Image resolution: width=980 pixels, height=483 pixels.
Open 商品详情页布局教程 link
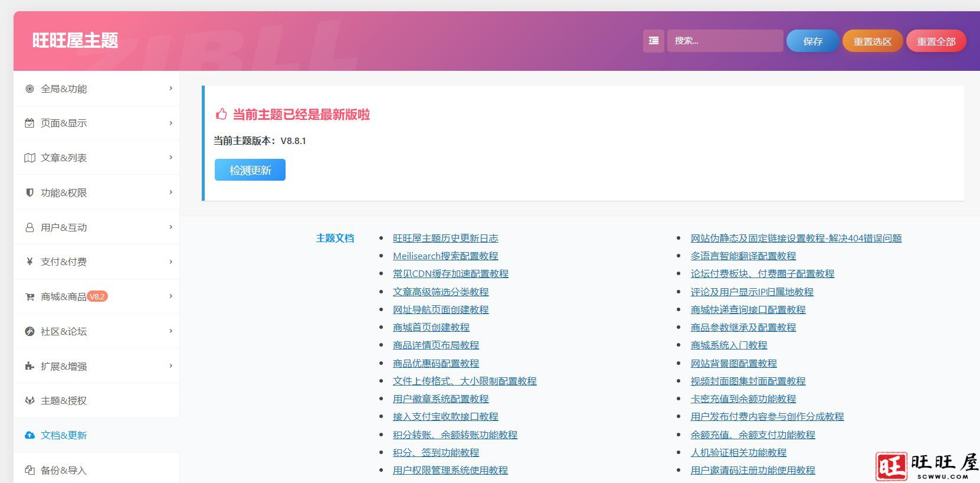[436, 345]
